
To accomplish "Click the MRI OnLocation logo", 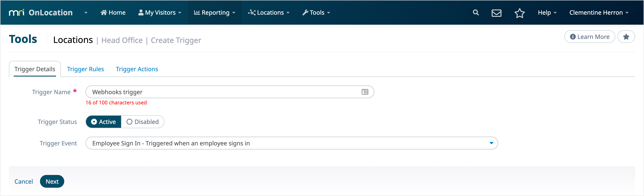I will click(41, 13).
